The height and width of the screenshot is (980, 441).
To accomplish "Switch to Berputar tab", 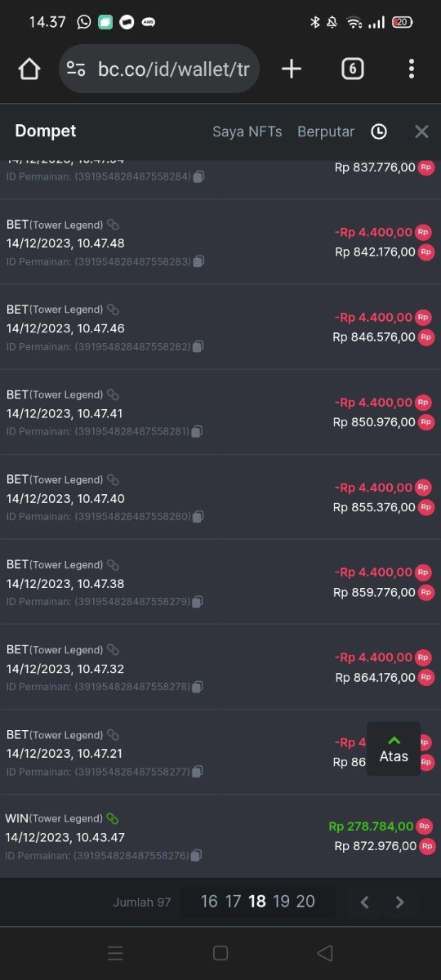I will (x=326, y=131).
